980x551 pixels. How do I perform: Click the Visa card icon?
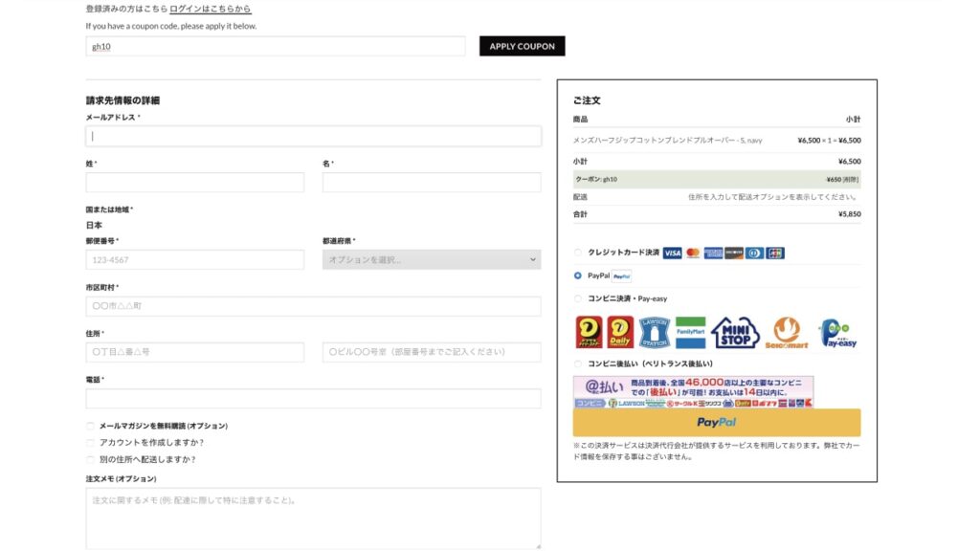pos(673,253)
